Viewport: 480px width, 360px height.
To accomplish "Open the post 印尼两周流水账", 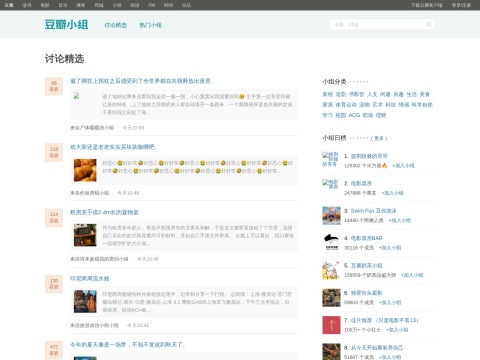I will (x=89, y=278).
